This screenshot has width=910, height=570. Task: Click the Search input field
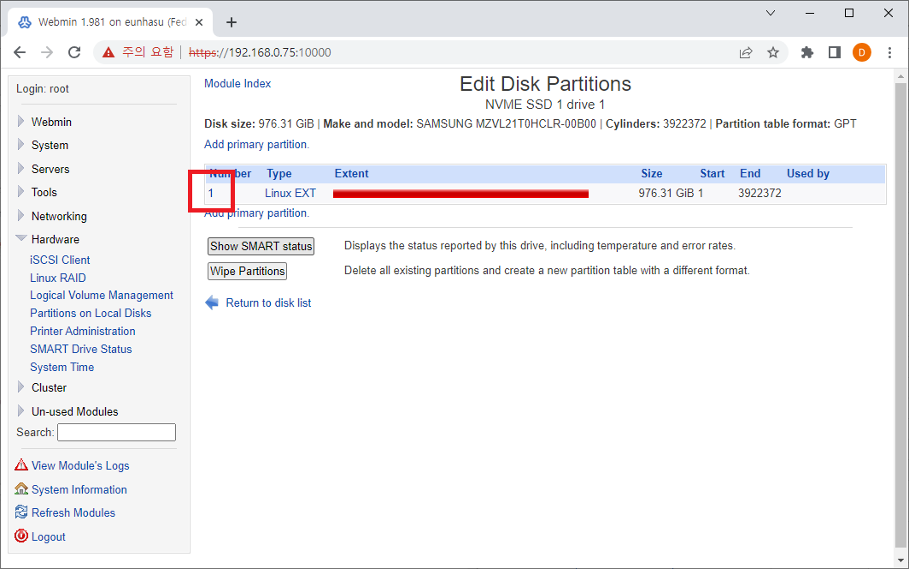click(x=116, y=432)
